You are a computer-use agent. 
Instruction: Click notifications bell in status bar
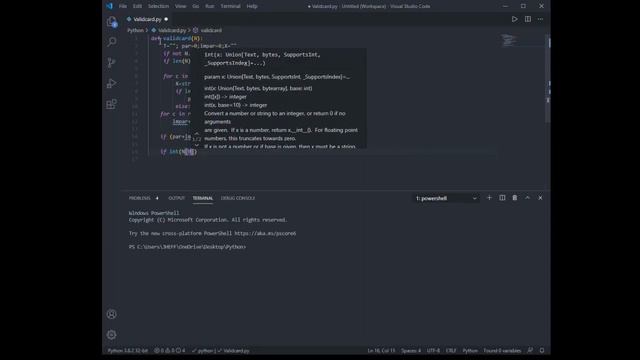[542, 350]
